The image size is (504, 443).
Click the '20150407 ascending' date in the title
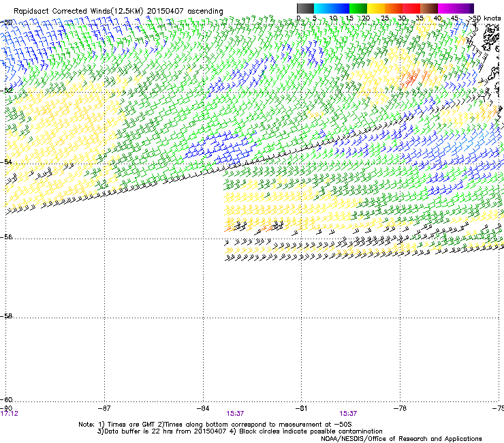coord(185,12)
